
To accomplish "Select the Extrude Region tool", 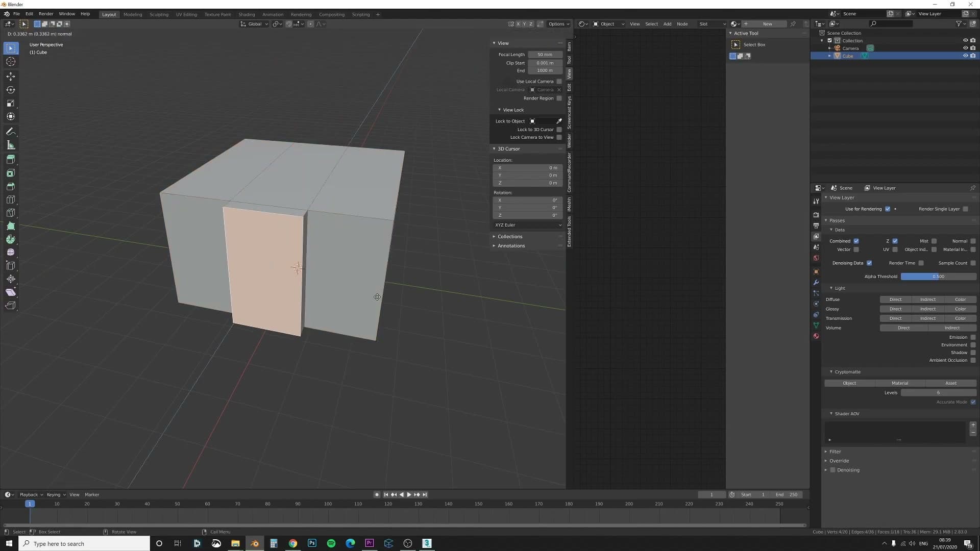I will [11, 160].
